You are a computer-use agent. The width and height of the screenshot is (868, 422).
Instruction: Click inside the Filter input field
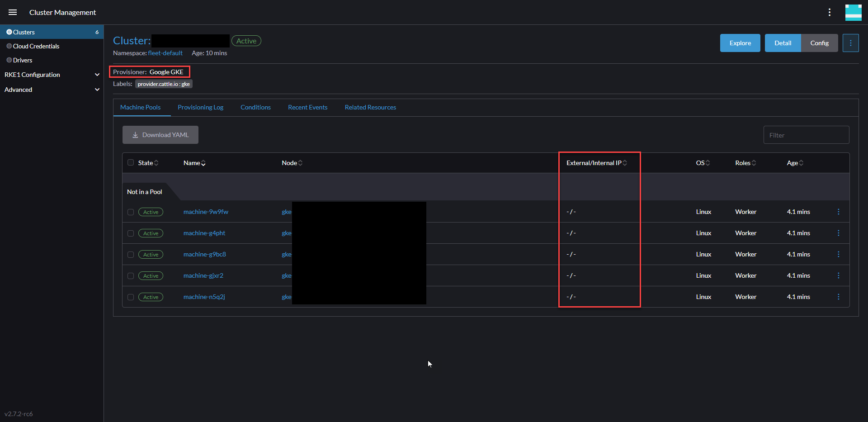click(x=807, y=135)
